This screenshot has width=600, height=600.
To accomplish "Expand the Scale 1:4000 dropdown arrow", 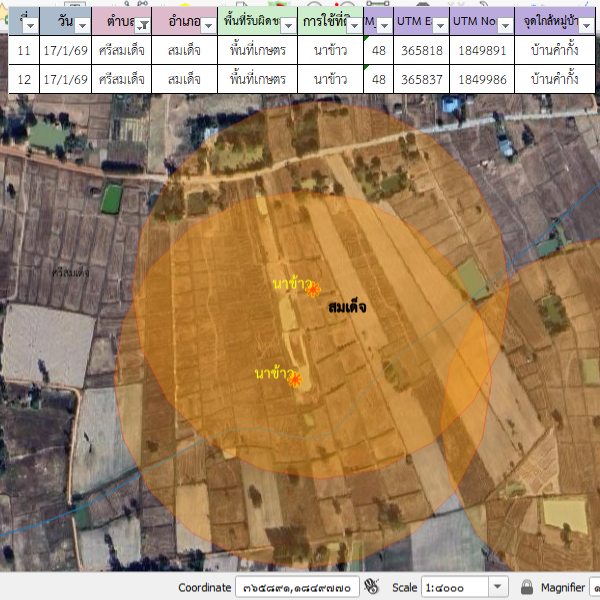I will (x=498, y=587).
